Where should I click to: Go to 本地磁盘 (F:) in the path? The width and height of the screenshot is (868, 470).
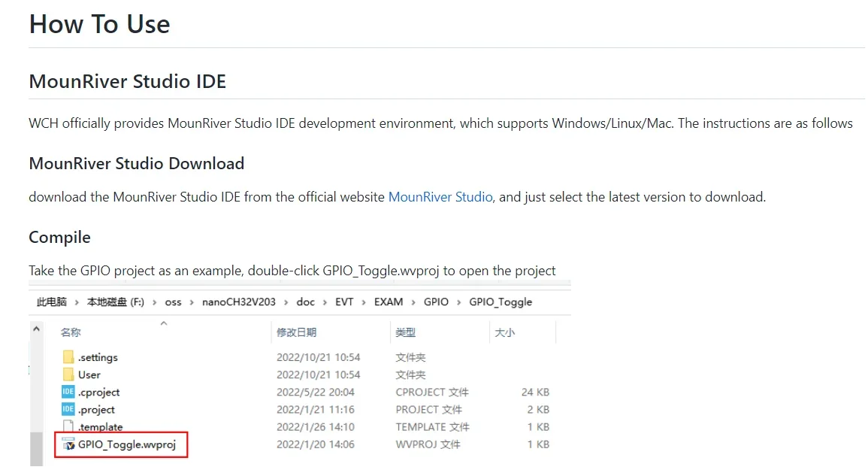[x=115, y=302]
